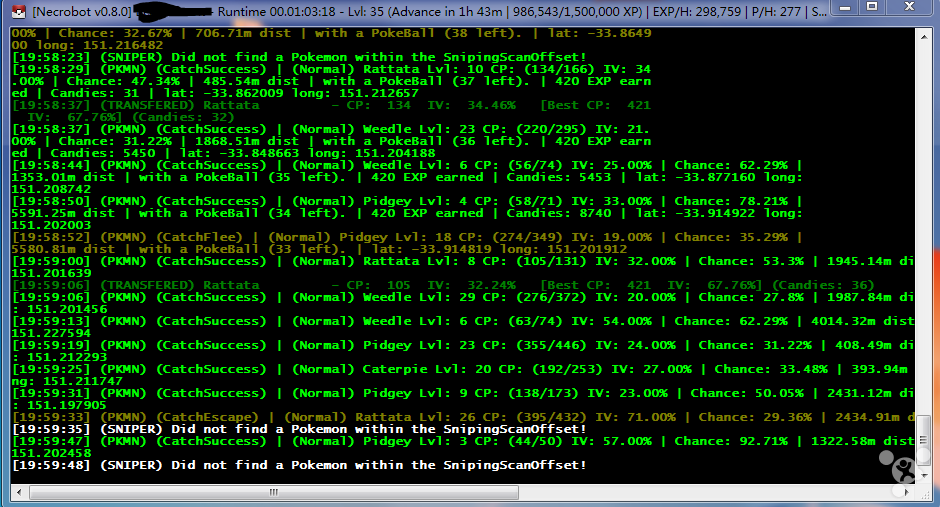This screenshot has height=507, width=940.
Task: Click the "[Necrobot v0.8.0]" title text
Action: pos(82,11)
